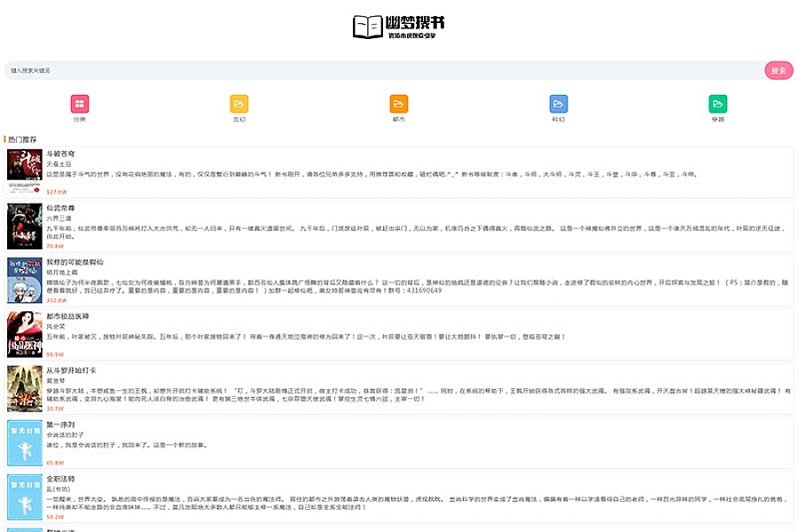Click the red word count of 从斗罗开始打卡
The width and height of the screenshot is (798, 532).
point(55,409)
